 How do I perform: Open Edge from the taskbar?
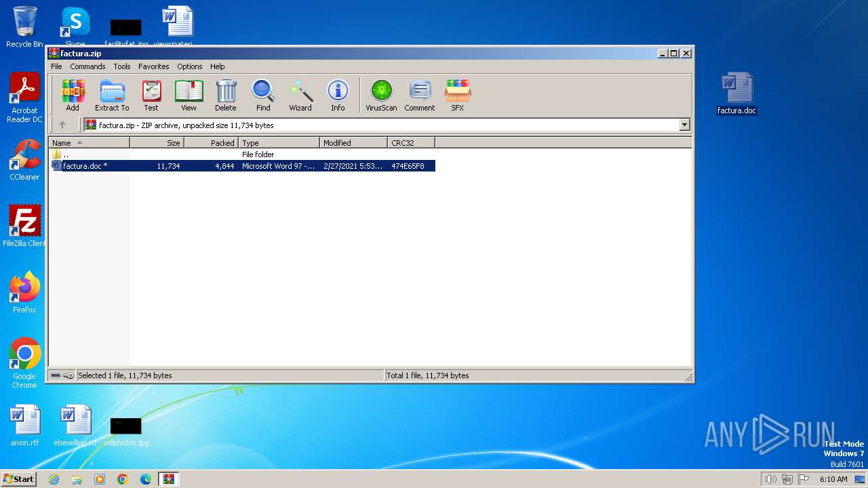(146, 479)
